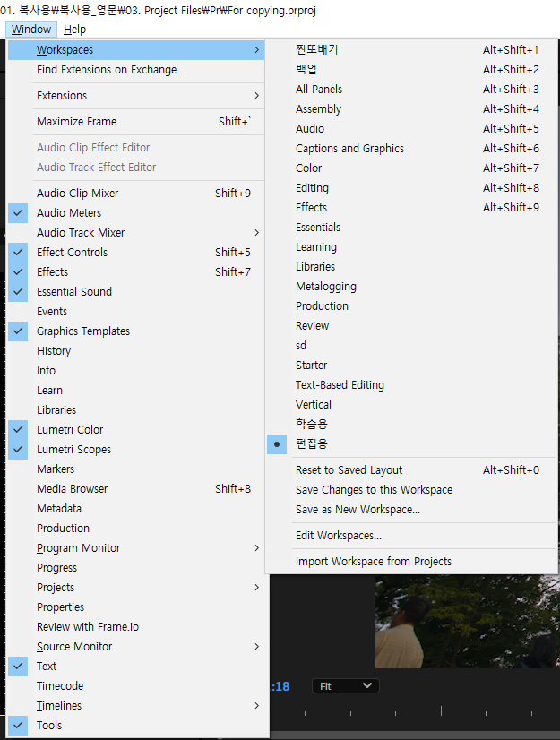Image resolution: width=560 pixels, height=740 pixels.
Task: Open Edit Workspaces dialog
Action: point(411,536)
